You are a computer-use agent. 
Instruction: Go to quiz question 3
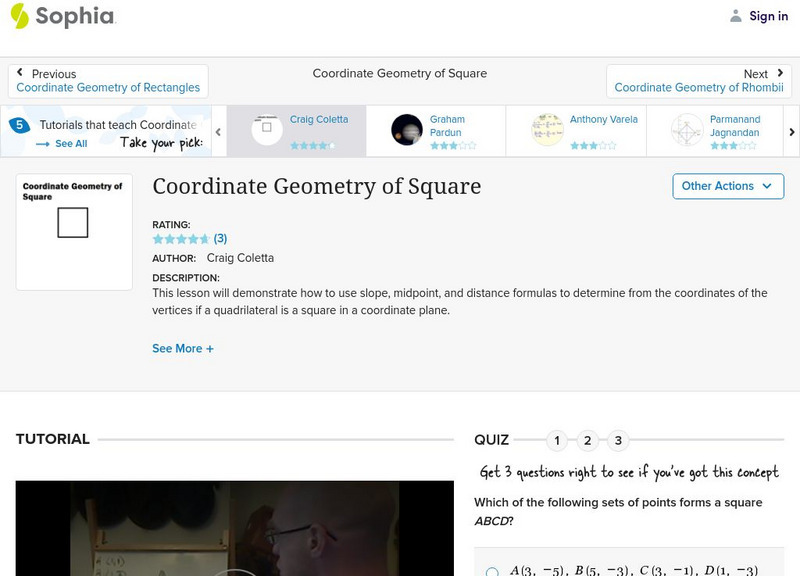619,440
